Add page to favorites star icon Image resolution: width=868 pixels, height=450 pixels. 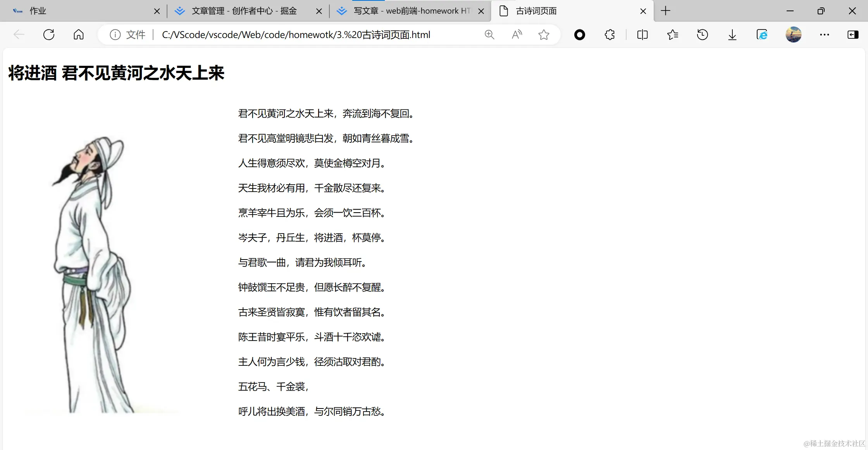pyautogui.click(x=544, y=35)
